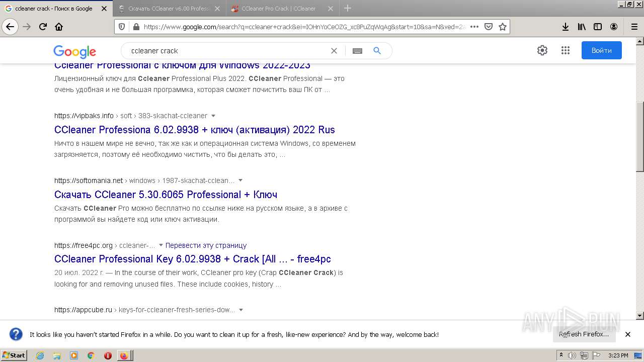Screen dimensions: 644x362
Task: Expand options arrow for vipbaks.info result
Action: 213,116
